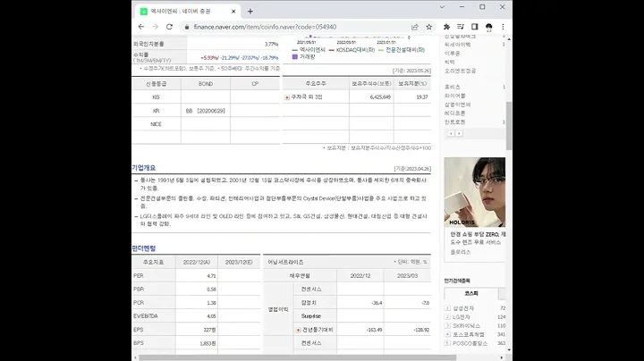This screenshot has width=644, height=361.
Task: Click the horizontal scroll-left arrow
Action: coord(135,357)
